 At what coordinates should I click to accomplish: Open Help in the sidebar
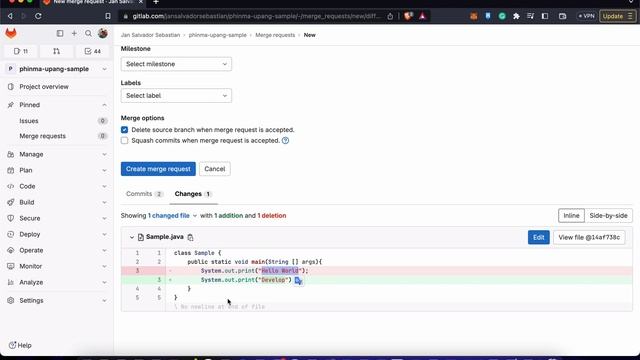(x=20, y=345)
